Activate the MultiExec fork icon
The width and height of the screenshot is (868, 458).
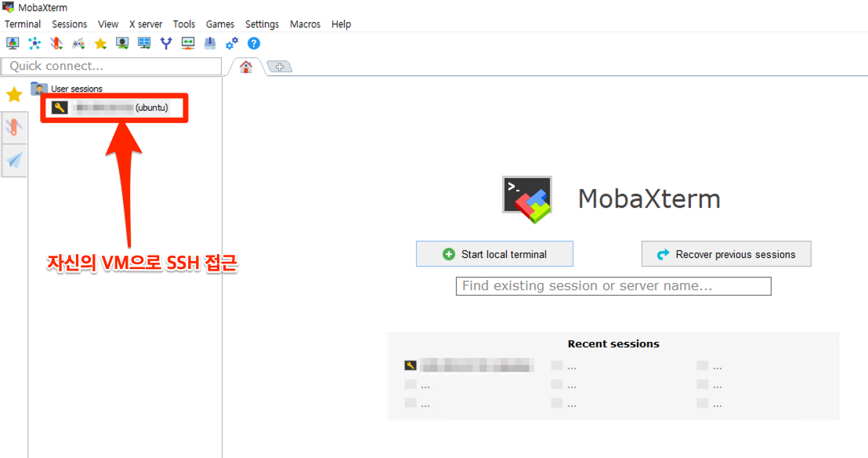(x=166, y=43)
